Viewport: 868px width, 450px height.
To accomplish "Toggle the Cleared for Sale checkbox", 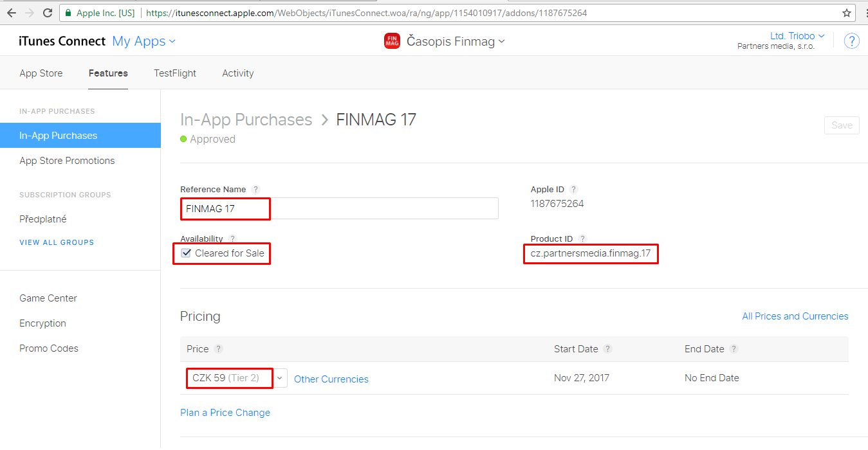I will coord(186,253).
